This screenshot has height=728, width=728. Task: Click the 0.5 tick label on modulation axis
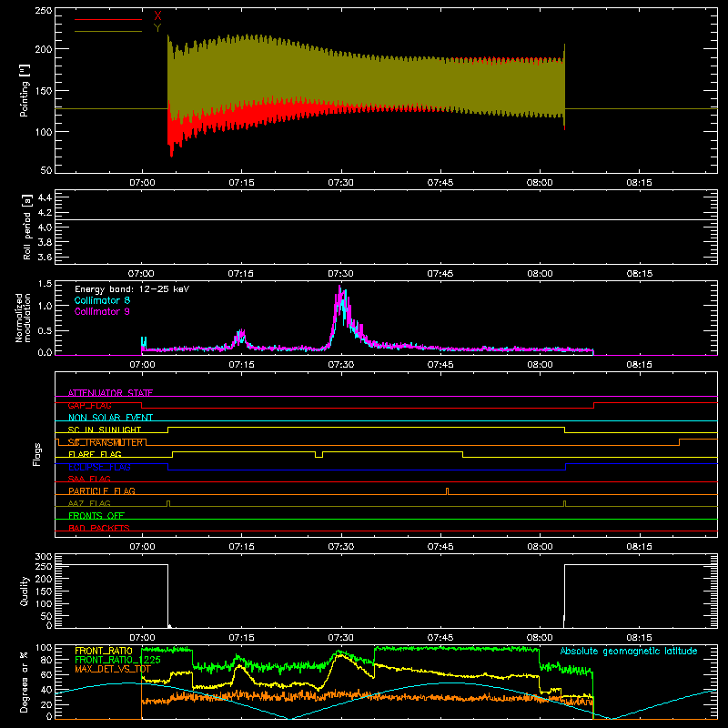tap(45, 330)
